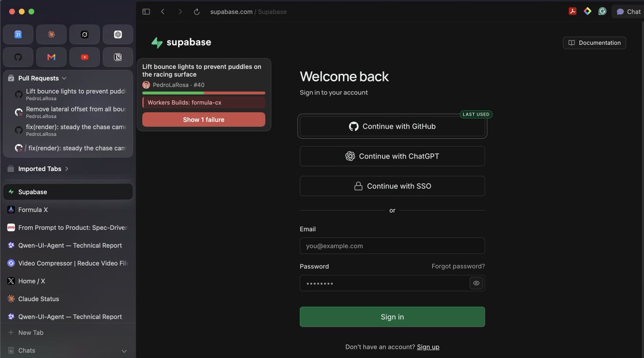Open the pinned ChatGPT shortcut
Screen dimensions: 644x358
tap(118, 34)
